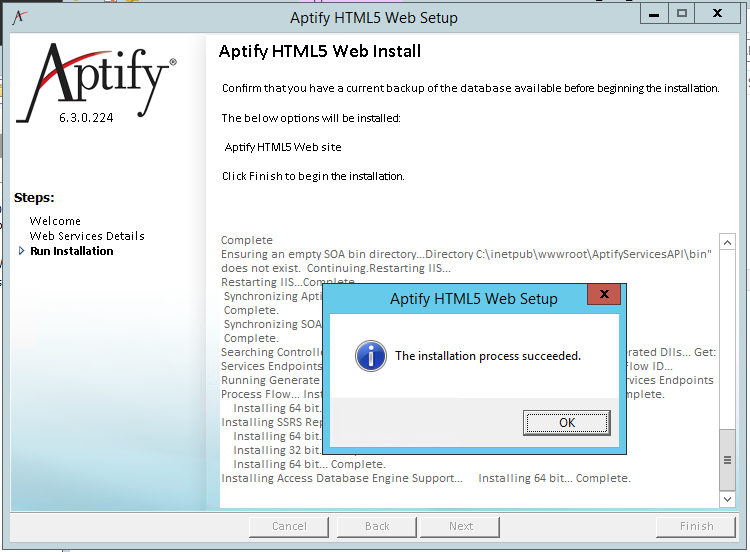Click the Cancel button
This screenshot has width=750, height=552.
pos(289,526)
